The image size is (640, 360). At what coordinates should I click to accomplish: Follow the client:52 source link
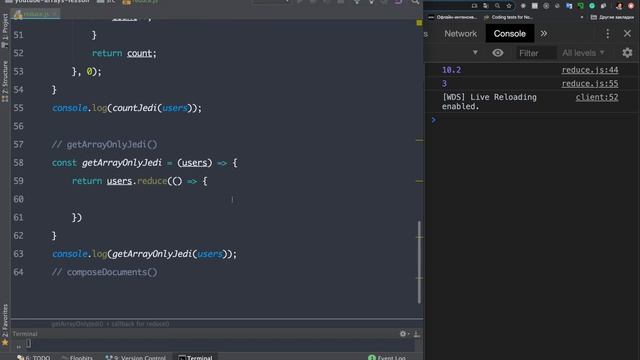597,97
